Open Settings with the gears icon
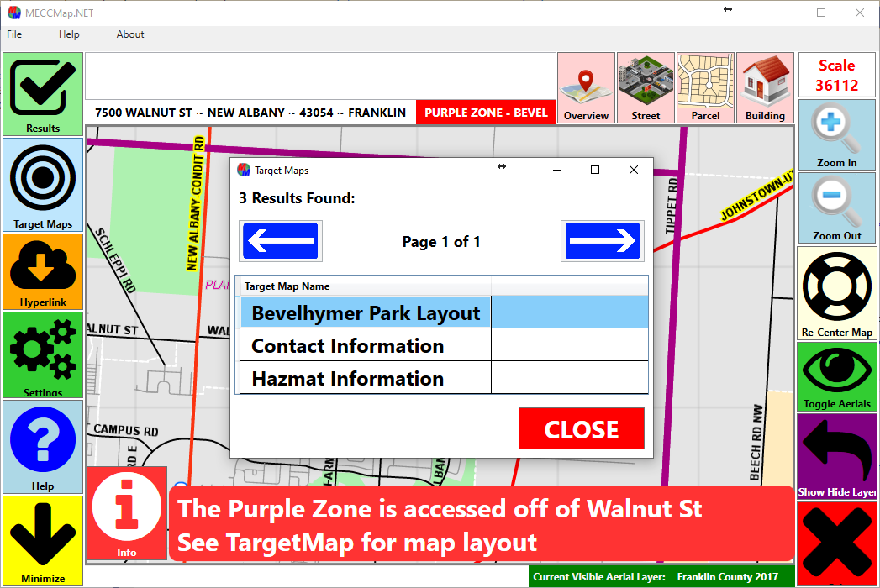Image resolution: width=880 pixels, height=588 pixels. pyautogui.click(x=43, y=354)
